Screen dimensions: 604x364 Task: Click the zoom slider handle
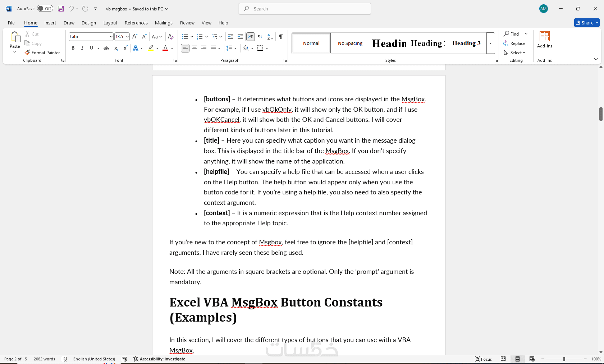pyautogui.click(x=564, y=359)
